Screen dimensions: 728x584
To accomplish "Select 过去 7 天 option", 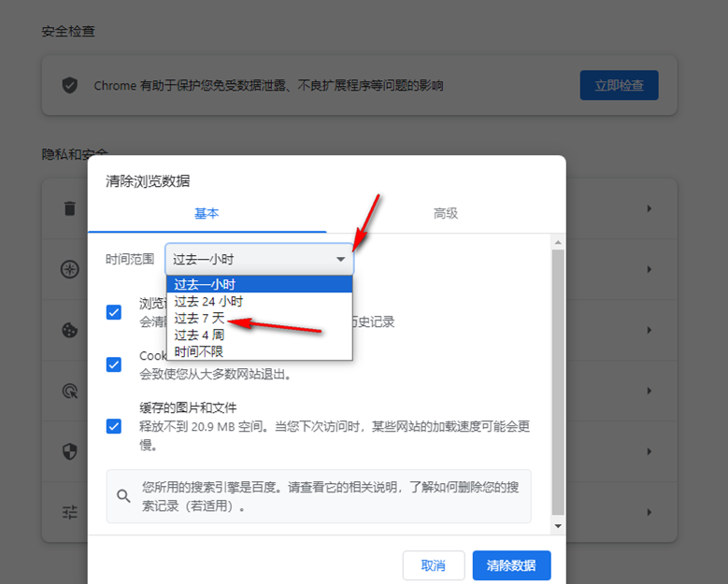I will click(x=260, y=318).
